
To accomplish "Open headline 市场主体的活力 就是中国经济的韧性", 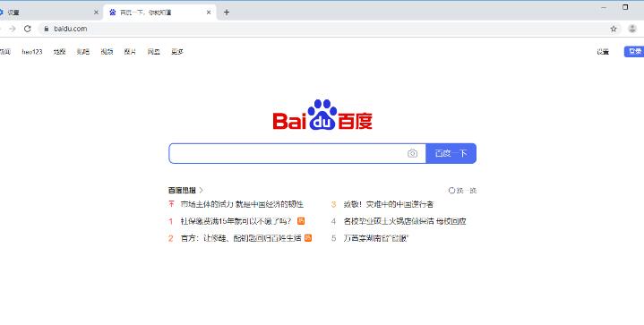I will click(x=242, y=204).
